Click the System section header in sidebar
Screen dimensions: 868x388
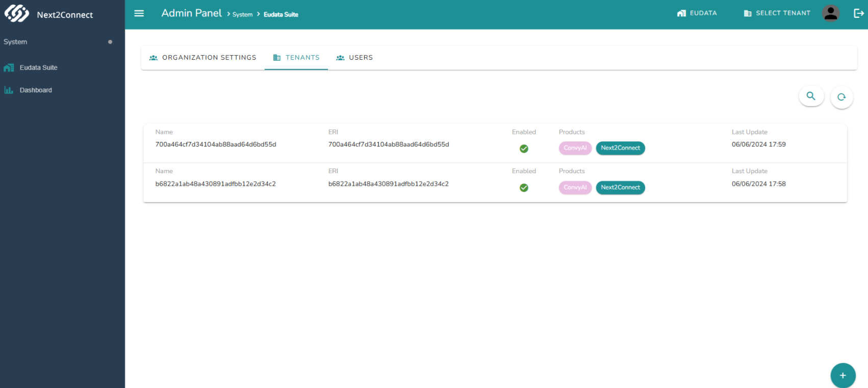pos(15,42)
